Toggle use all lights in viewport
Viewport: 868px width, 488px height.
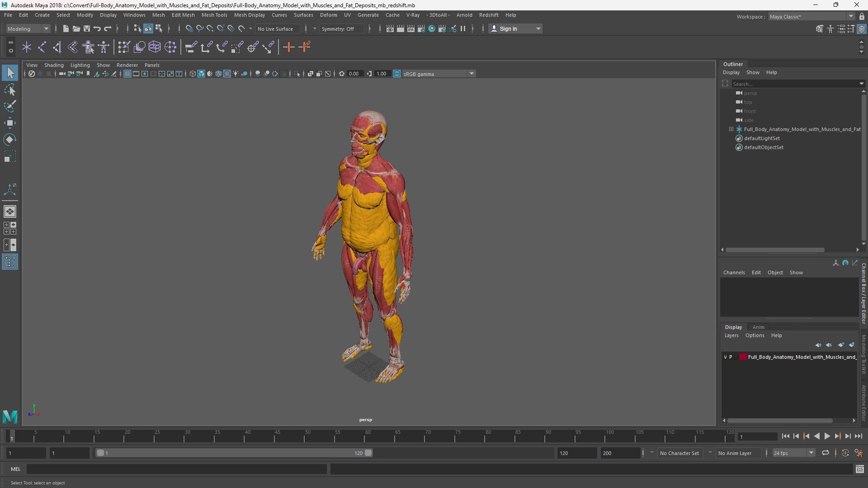pyautogui.click(x=236, y=74)
